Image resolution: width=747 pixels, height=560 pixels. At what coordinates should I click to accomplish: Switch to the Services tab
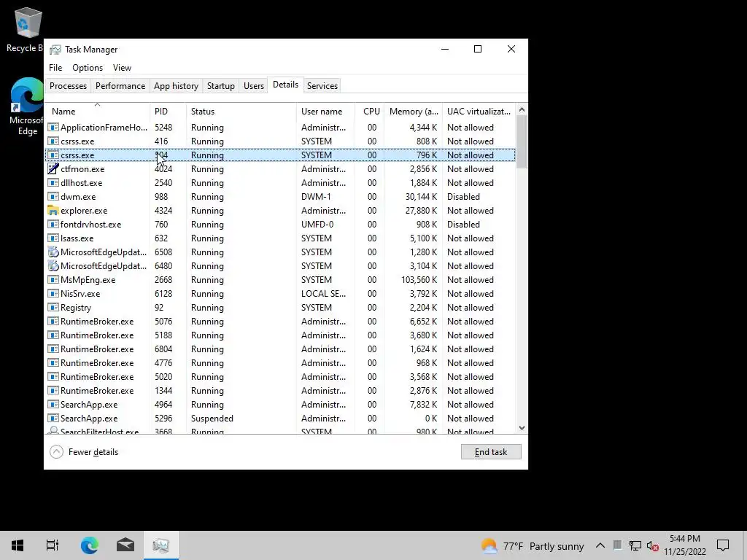tap(322, 86)
